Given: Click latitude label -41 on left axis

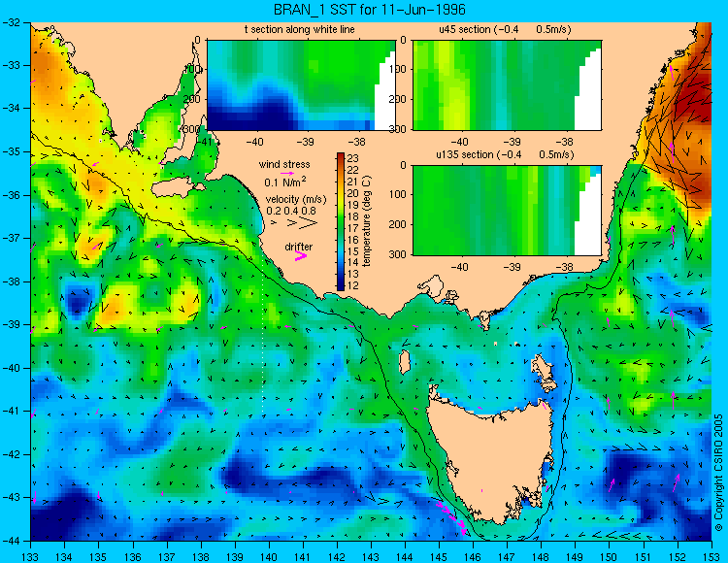Looking at the screenshot, I should 11,411.
